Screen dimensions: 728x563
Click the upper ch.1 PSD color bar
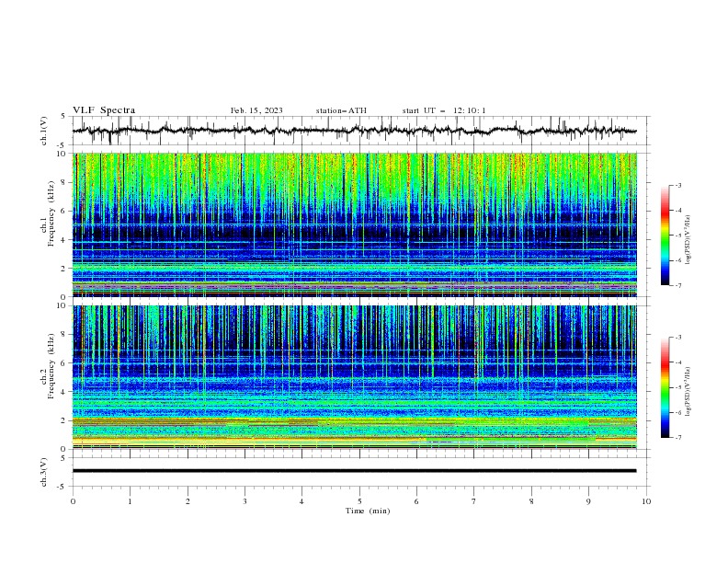click(665, 235)
